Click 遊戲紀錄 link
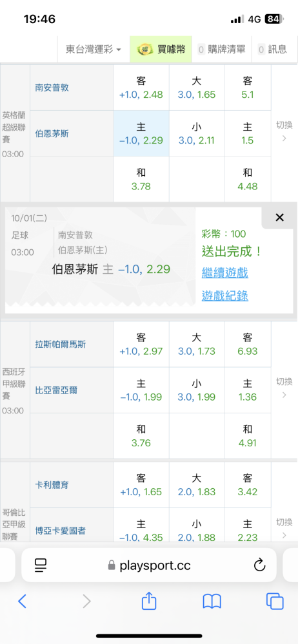 [x=224, y=295]
